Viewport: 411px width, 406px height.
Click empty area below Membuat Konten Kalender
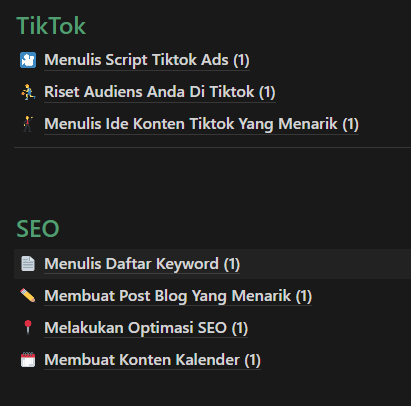click(x=212, y=390)
